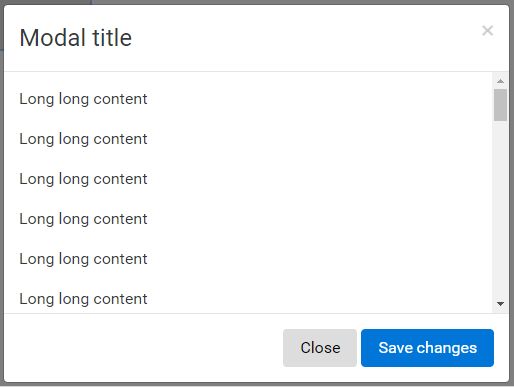The height and width of the screenshot is (387, 514).
Task: Click the scrollbar up arrow
Action: pos(500,81)
